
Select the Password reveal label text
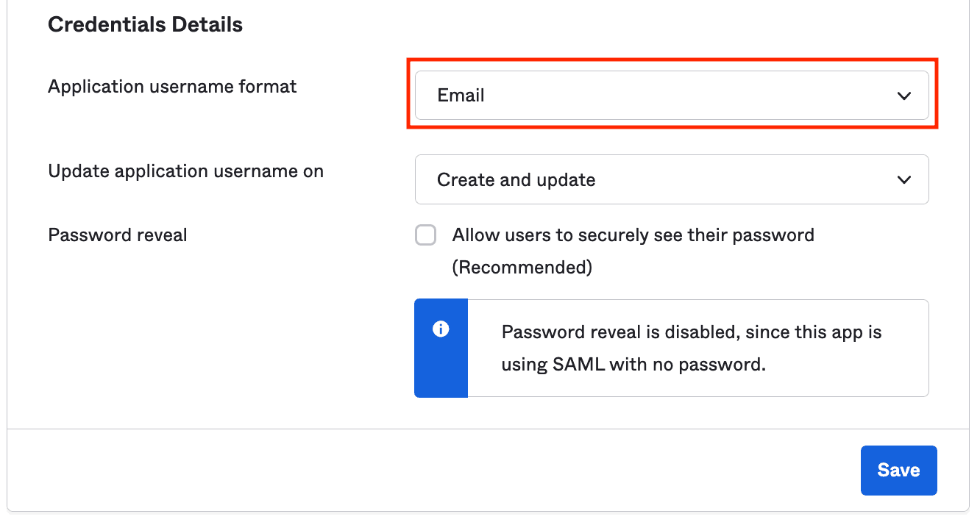click(117, 235)
